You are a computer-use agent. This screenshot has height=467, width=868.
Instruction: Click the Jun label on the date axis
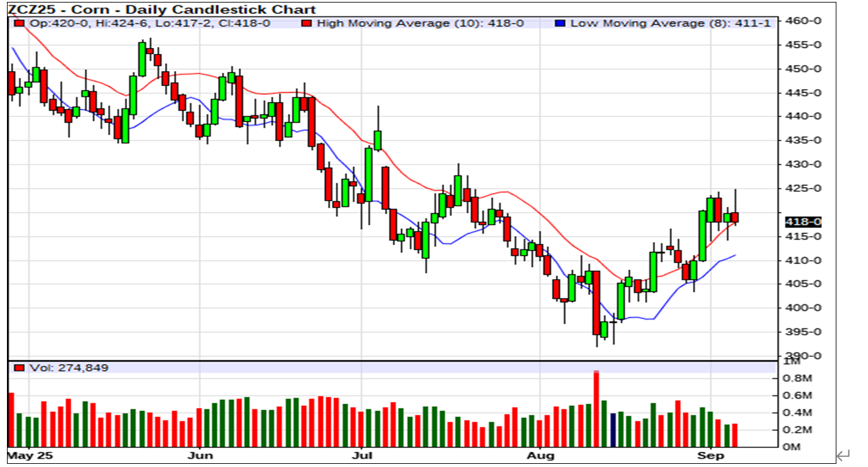pyautogui.click(x=201, y=455)
